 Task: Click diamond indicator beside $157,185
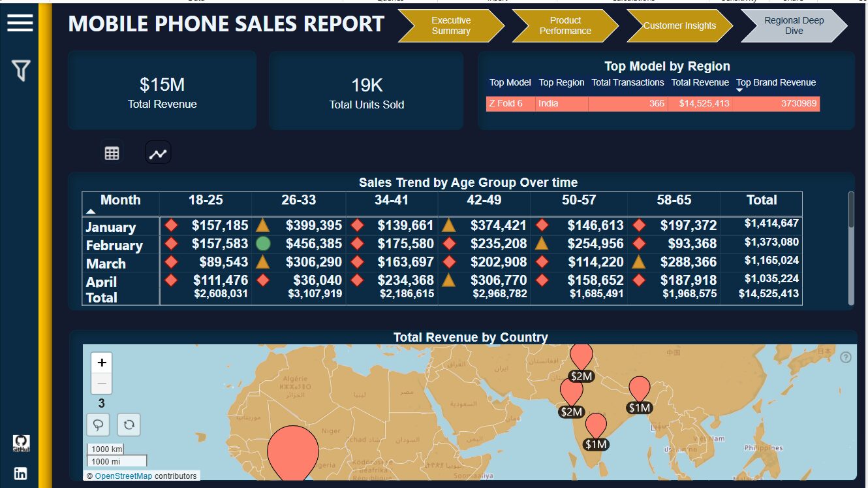click(x=171, y=225)
